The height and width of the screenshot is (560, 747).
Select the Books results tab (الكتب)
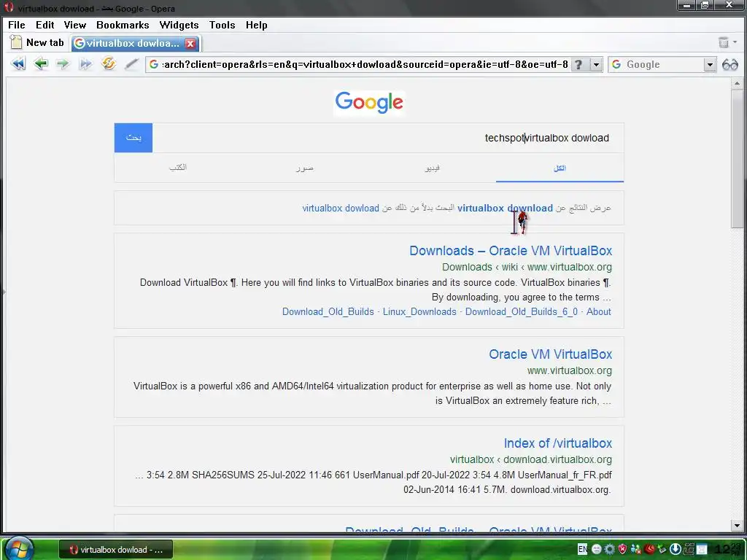[x=178, y=168]
